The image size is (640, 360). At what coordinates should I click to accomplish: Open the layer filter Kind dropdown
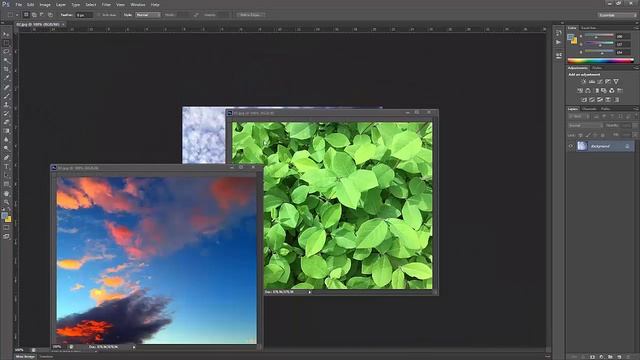point(577,117)
